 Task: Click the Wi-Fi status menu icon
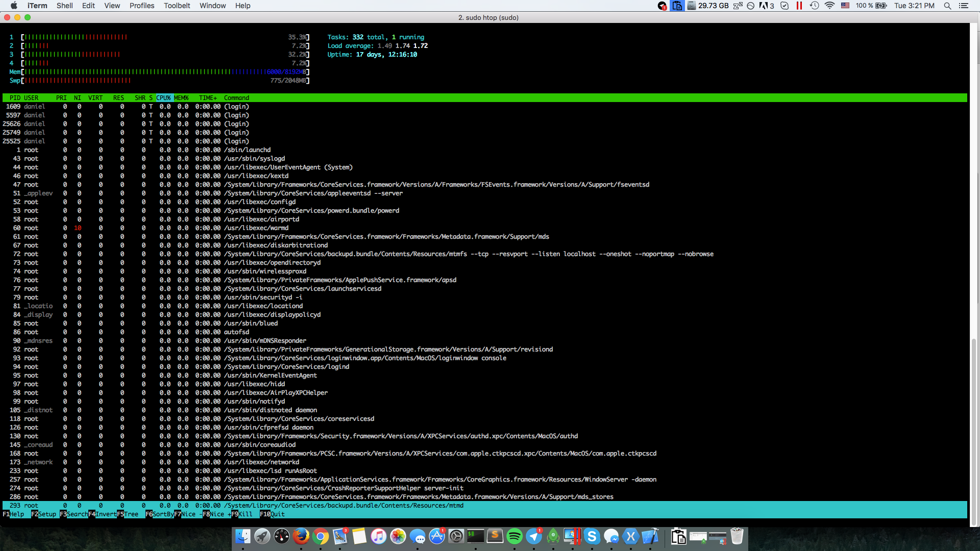[x=829, y=6]
